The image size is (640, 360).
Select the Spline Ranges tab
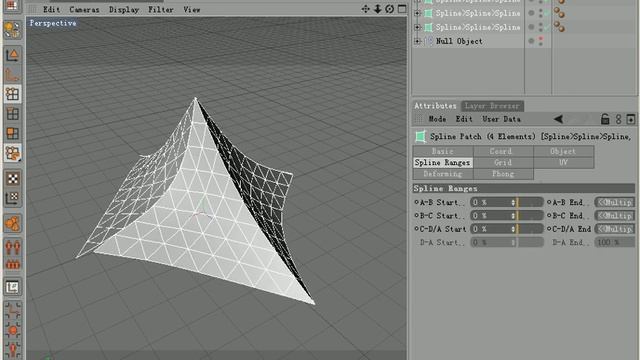coord(443,162)
